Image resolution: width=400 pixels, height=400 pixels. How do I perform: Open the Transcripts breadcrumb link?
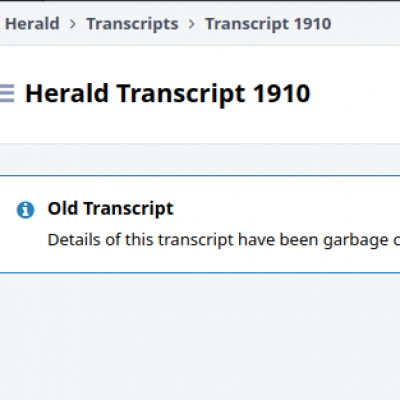[x=132, y=24]
